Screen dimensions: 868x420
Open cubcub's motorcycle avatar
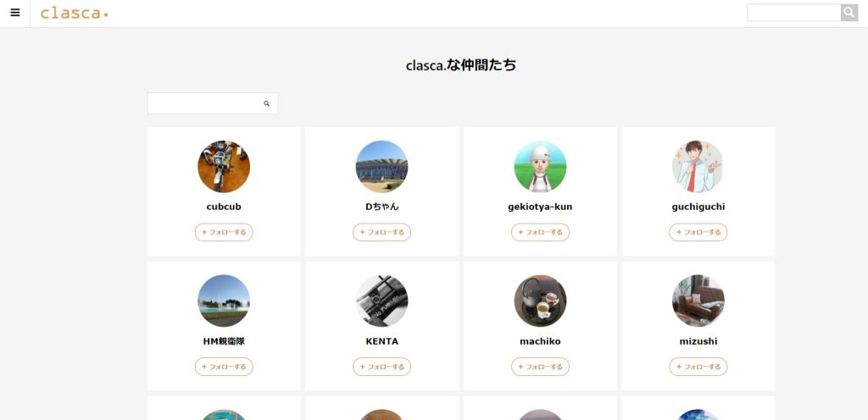(x=224, y=166)
